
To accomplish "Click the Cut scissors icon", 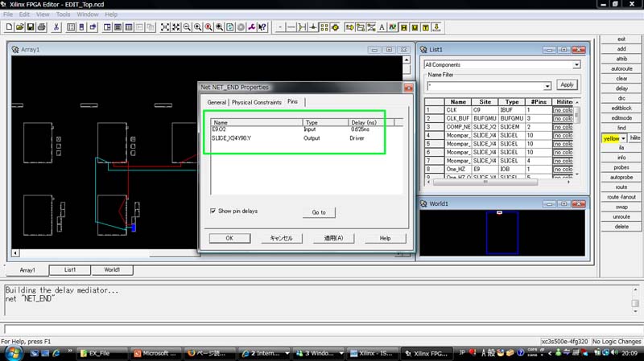I will (56, 27).
